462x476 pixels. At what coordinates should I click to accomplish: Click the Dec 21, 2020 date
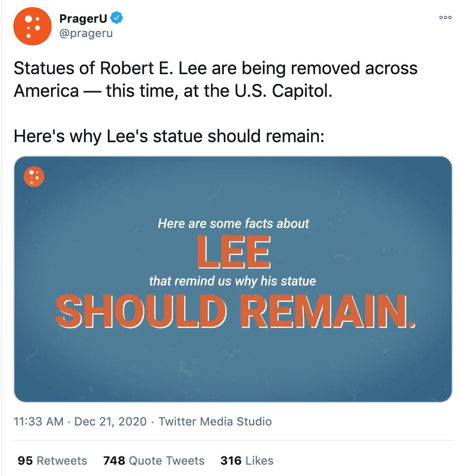[110, 421]
